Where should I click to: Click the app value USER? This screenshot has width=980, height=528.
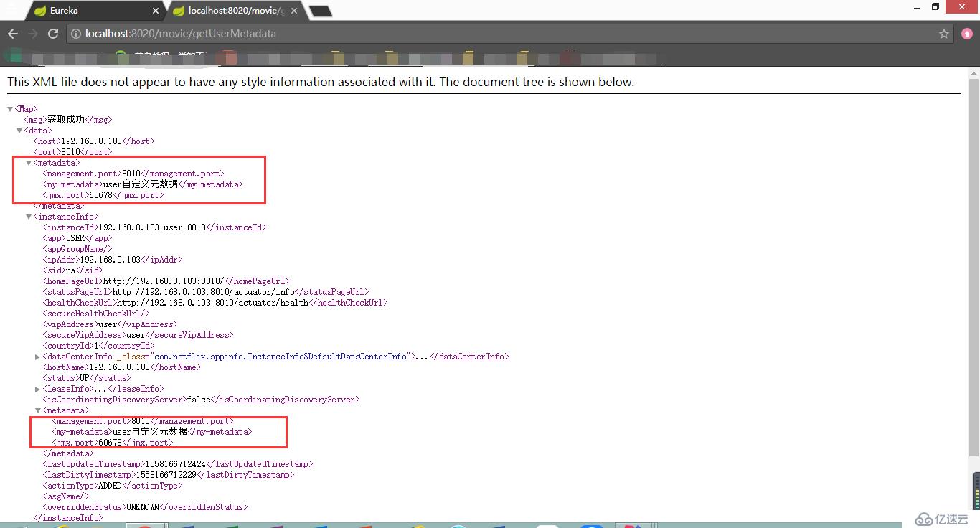tap(75, 238)
